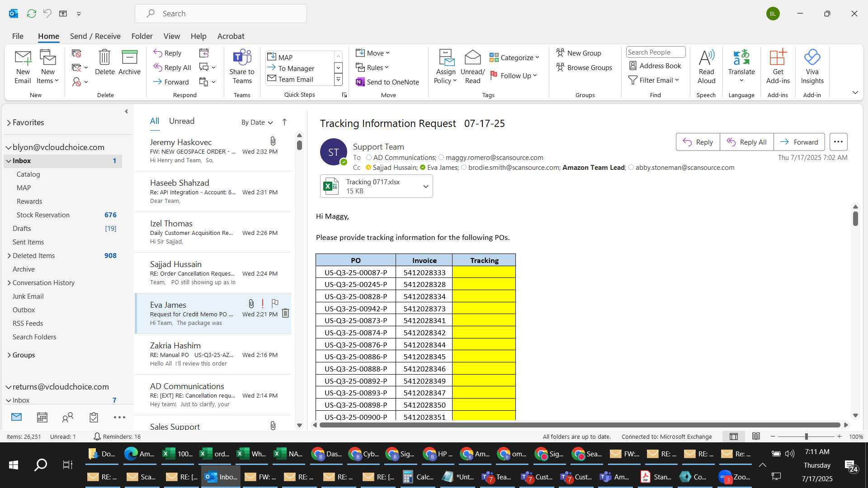Click the reply-with-meeting icon
Screen dimensions: 868x488
click(x=204, y=53)
